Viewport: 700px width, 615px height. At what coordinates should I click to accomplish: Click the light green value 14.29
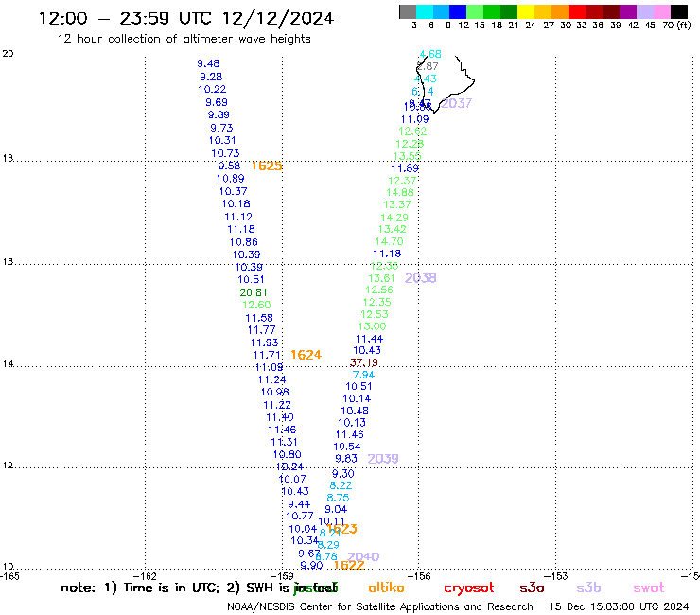(394, 218)
